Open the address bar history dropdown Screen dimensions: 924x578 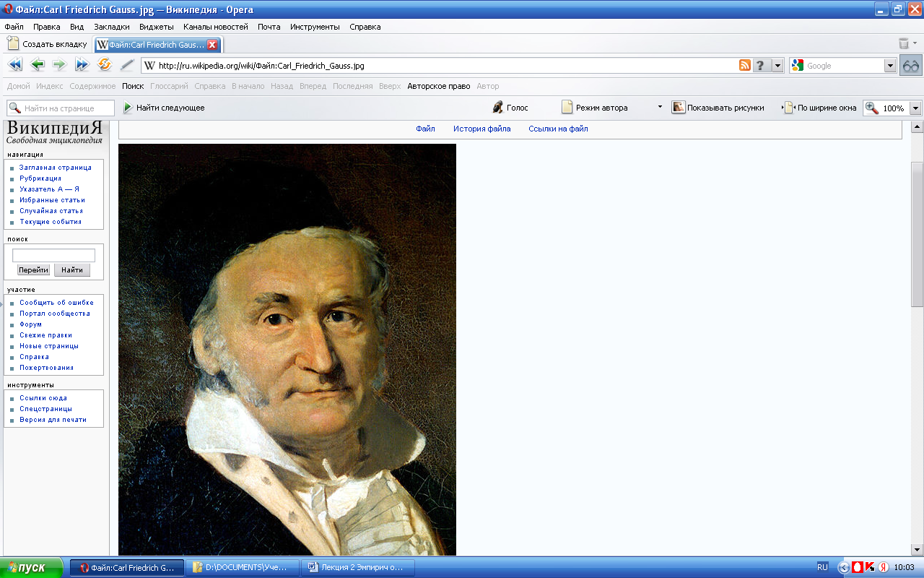778,65
